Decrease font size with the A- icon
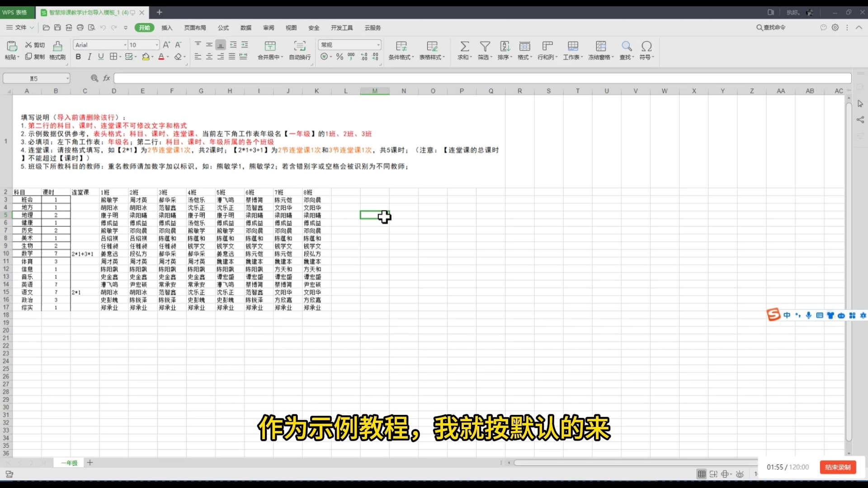Screen dimensions: 868x488 pos(178,45)
